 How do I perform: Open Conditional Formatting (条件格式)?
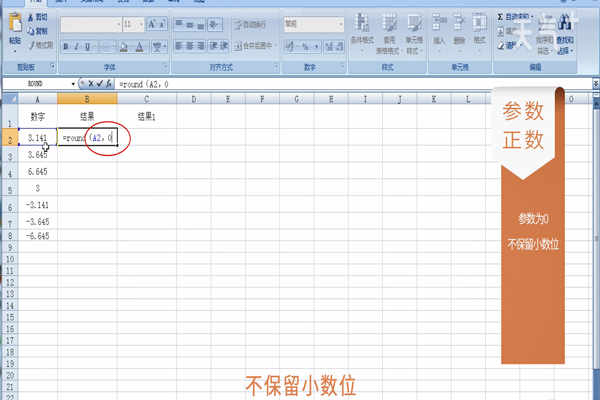tap(362, 33)
